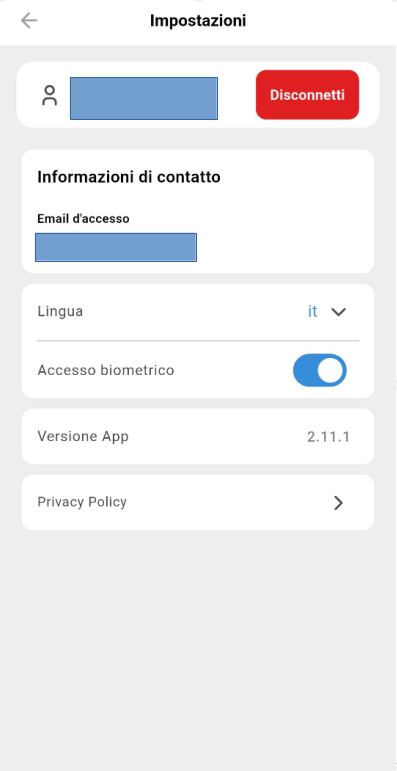Click the Privacy Policy text label
This screenshot has height=771, width=397.
coord(82,502)
